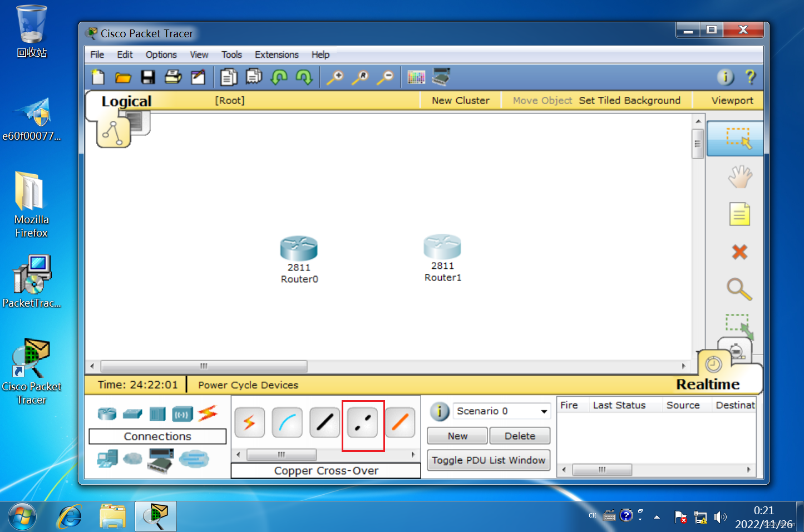This screenshot has width=804, height=532.
Task: Click the New file toolbar icon
Action: (x=98, y=77)
